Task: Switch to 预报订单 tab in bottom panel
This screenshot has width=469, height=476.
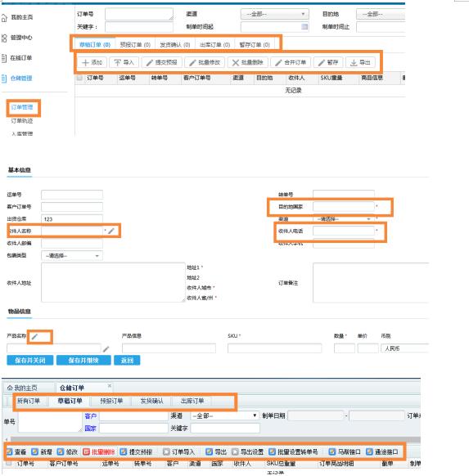Action: [111, 401]
